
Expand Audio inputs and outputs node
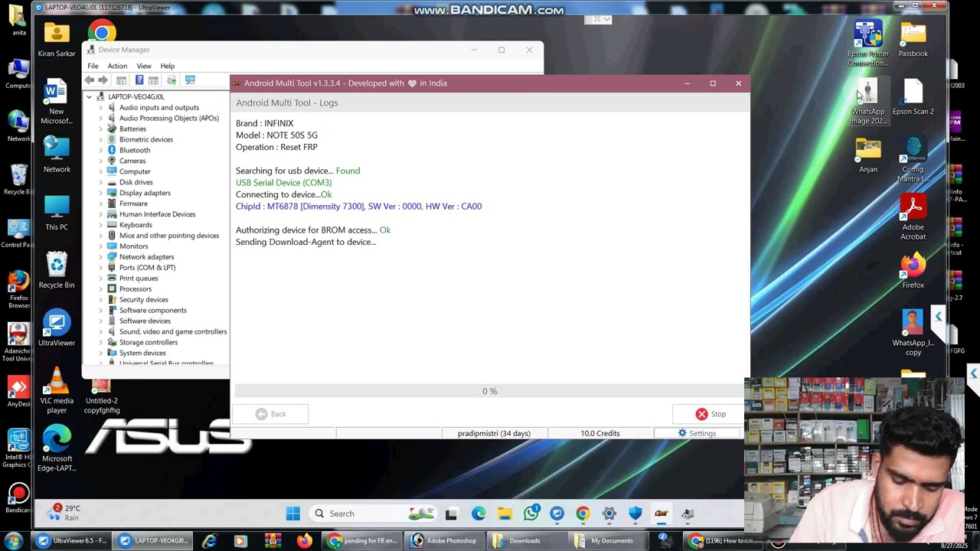pyautogui.click(x=100, y=108)
